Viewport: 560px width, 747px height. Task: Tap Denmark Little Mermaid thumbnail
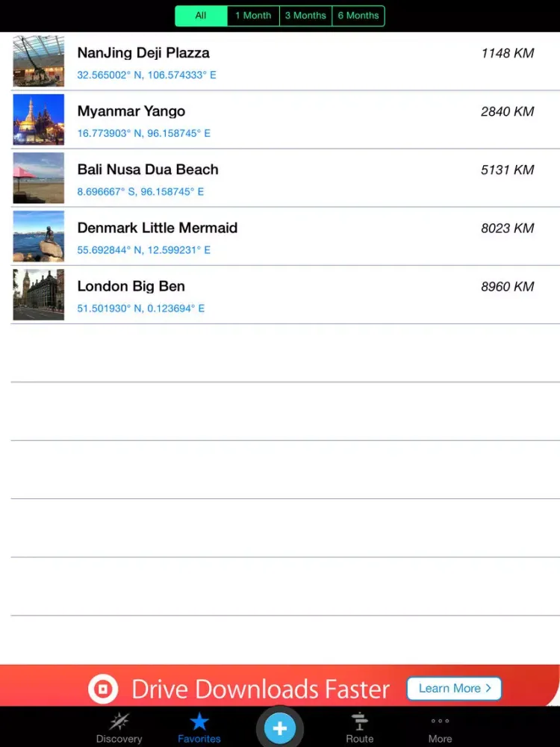click(39, 236)
